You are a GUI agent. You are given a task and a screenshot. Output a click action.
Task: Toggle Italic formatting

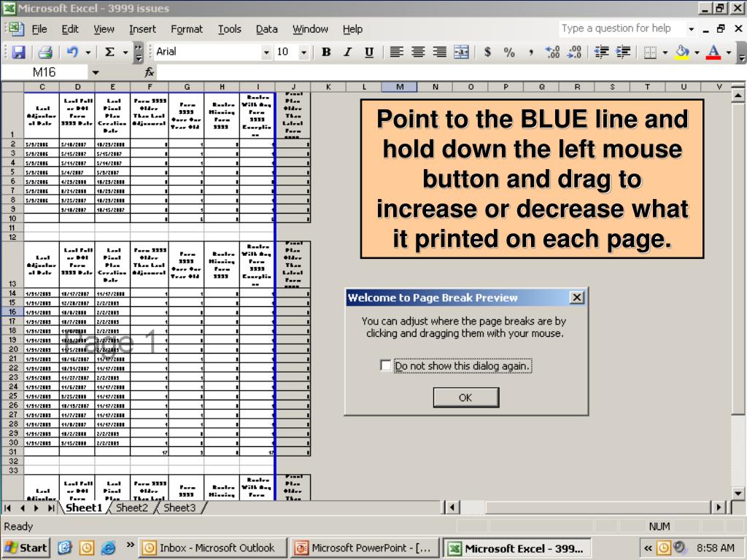pos(347,52)
